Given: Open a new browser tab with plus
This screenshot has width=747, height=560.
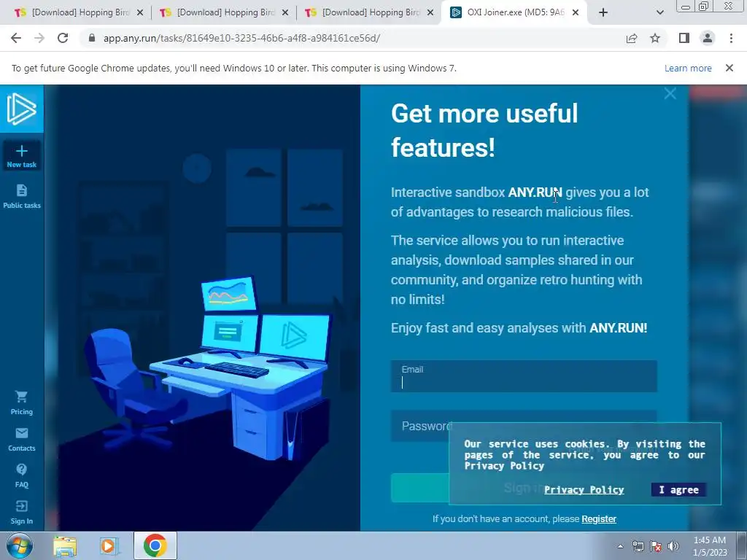Looking at the screenshot, I should pyautogui.click(x=603, y=12).
